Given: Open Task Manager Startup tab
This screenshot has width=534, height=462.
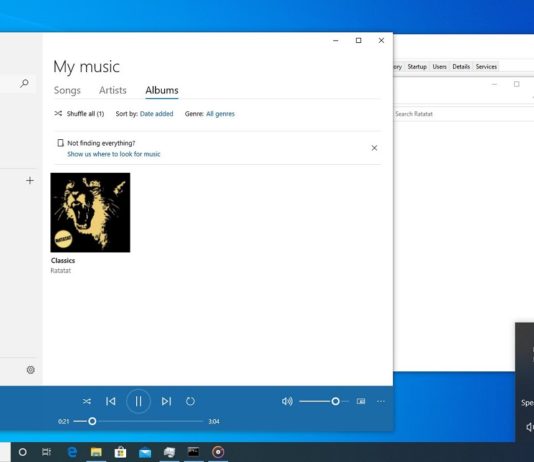Looking at the screenshot, I should 417,67.
